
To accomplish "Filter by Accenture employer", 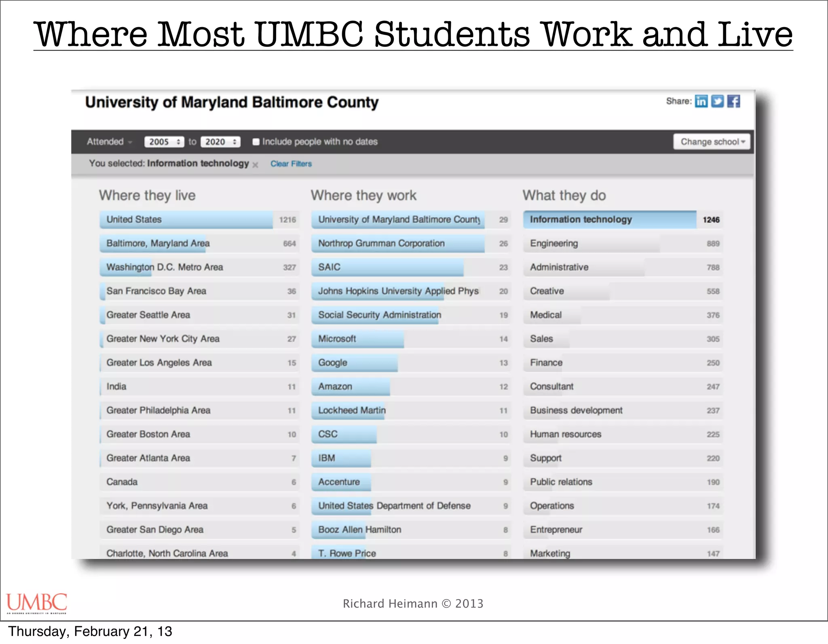I will (x=411, y=482).
